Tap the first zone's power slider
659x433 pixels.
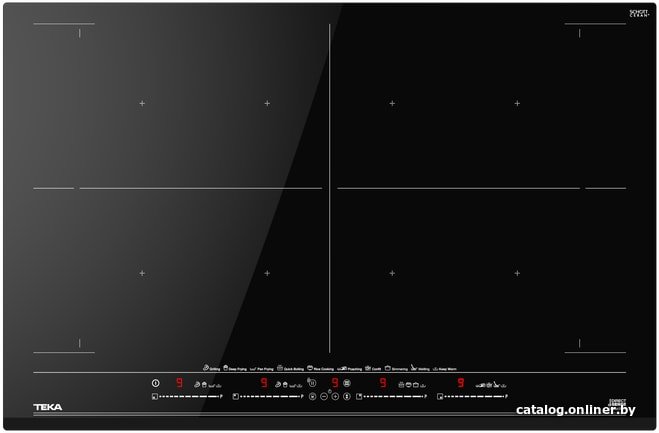pyautogui.click(x=189, y=396)
